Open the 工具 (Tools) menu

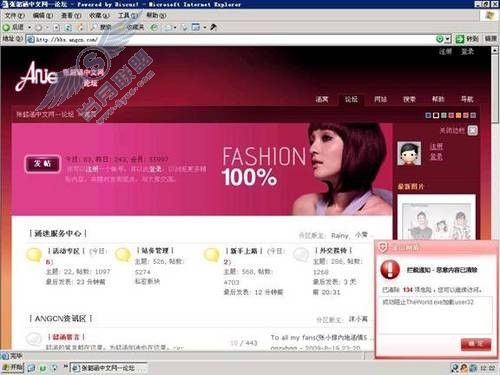128,15
